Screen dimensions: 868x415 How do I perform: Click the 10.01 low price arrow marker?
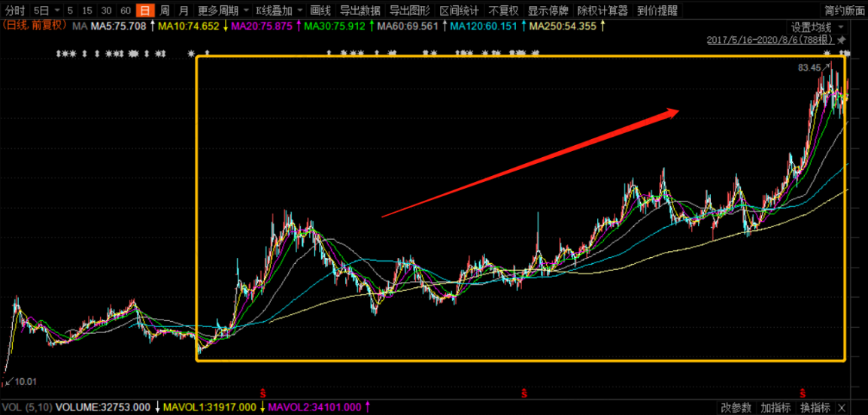pyautogui.click(x=19, y=381)
